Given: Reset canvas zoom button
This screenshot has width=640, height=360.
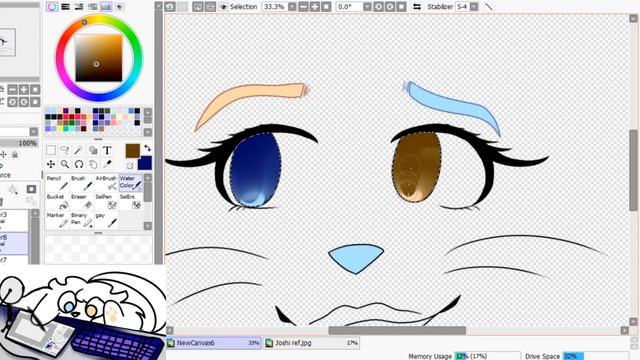Looking at the screenshot, I should pos(326,7).
